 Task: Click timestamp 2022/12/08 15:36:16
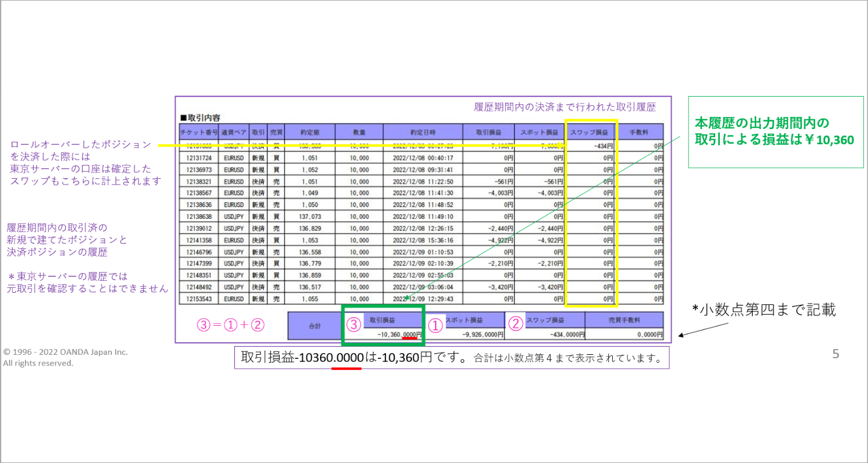pos(423,240)
